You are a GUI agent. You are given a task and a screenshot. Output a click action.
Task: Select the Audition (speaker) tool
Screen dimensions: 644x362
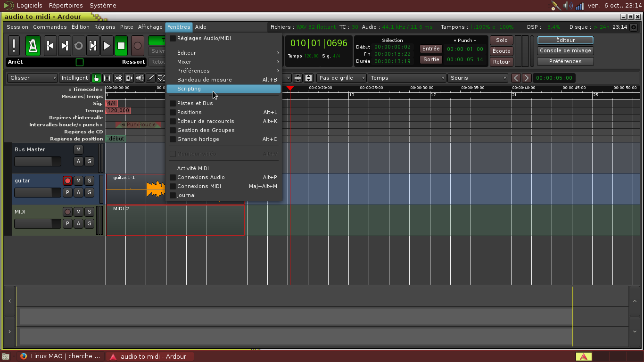click(x=140, y=78)
